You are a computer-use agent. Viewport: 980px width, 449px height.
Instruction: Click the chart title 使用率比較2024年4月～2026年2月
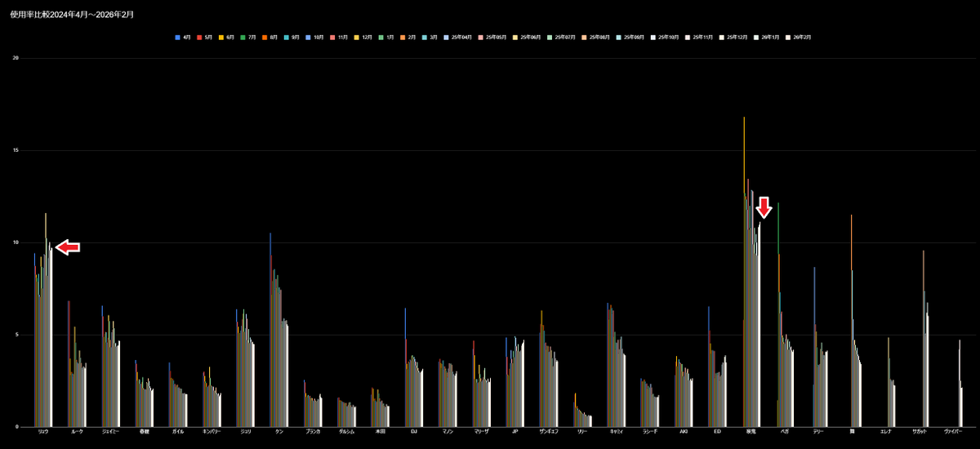tap(72, 15)
